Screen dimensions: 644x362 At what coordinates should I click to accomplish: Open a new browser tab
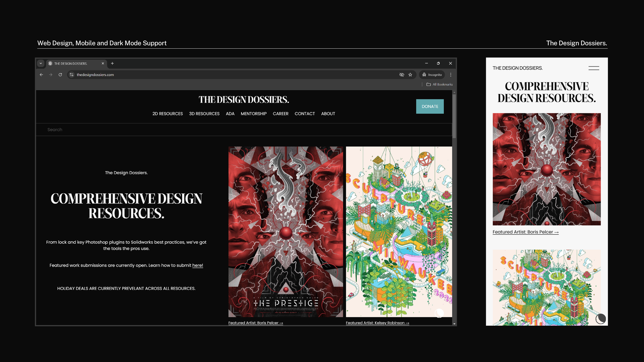tap(112, 63)
